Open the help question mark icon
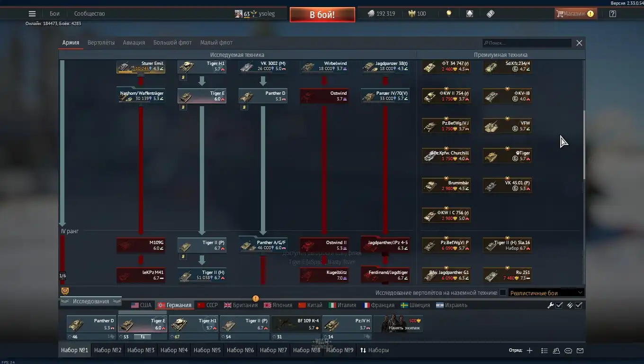 [x=613, y=14]
